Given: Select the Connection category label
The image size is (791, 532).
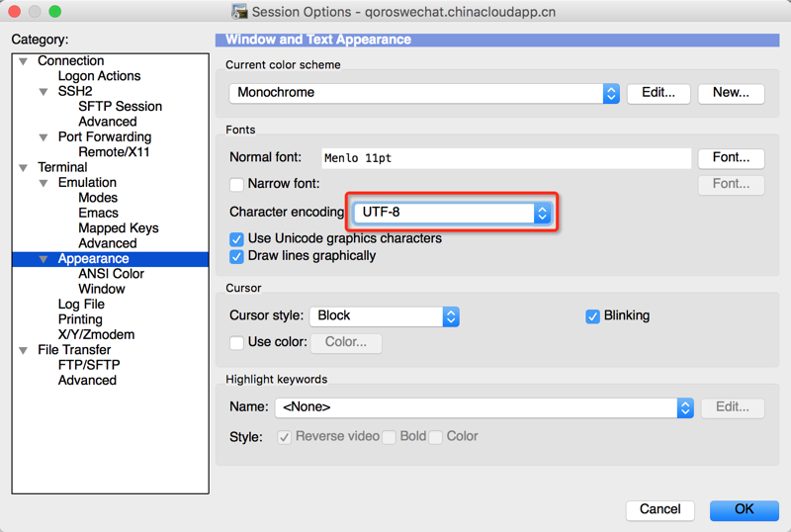Looking at the screenshot, I should point(70,61).
